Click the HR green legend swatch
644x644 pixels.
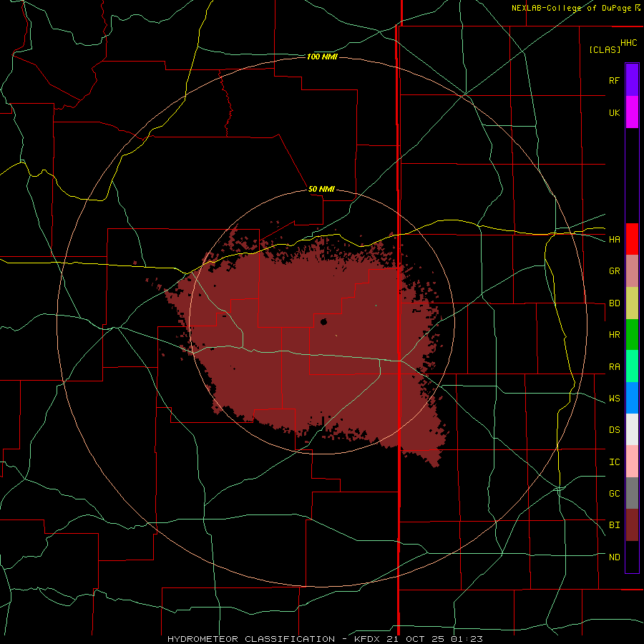[632, 335]
